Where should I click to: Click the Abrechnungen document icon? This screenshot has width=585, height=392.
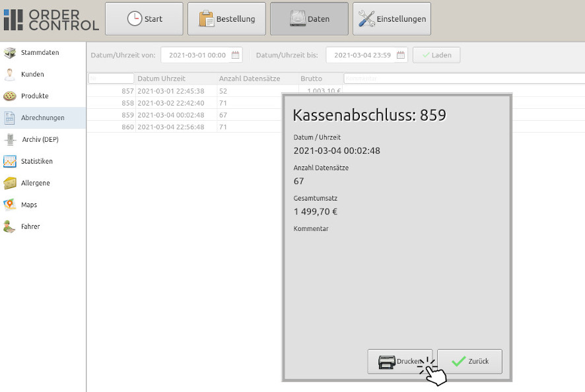10,118
